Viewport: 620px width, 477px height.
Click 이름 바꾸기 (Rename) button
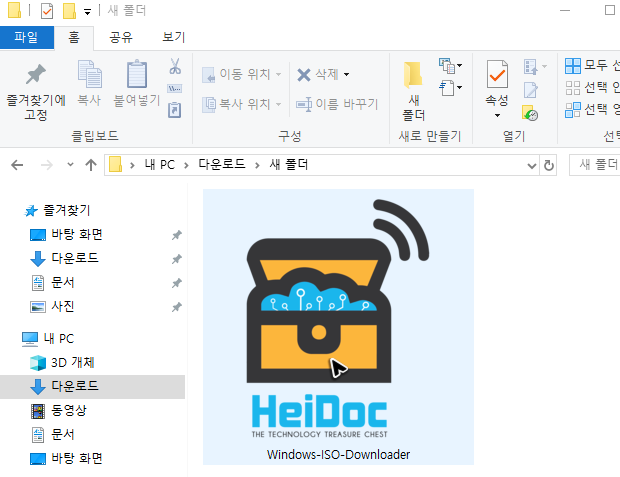coord(337,104)
